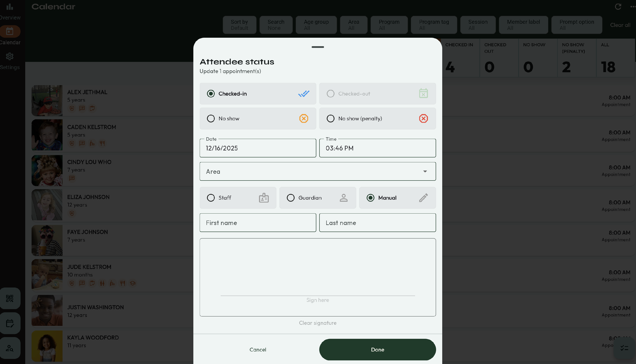The image size is (636, 364).
Task: Expand the Area dropdown in dialog
Action: (318, 171)
